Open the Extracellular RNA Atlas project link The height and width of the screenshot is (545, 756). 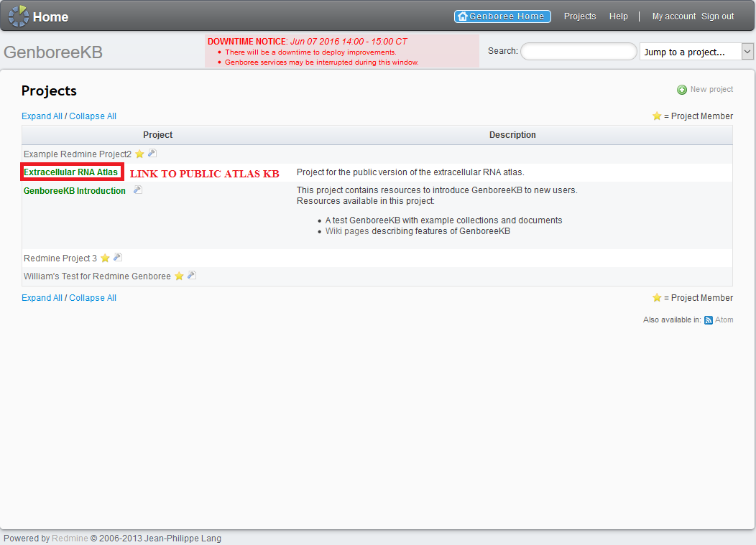(x=70, y=172)
